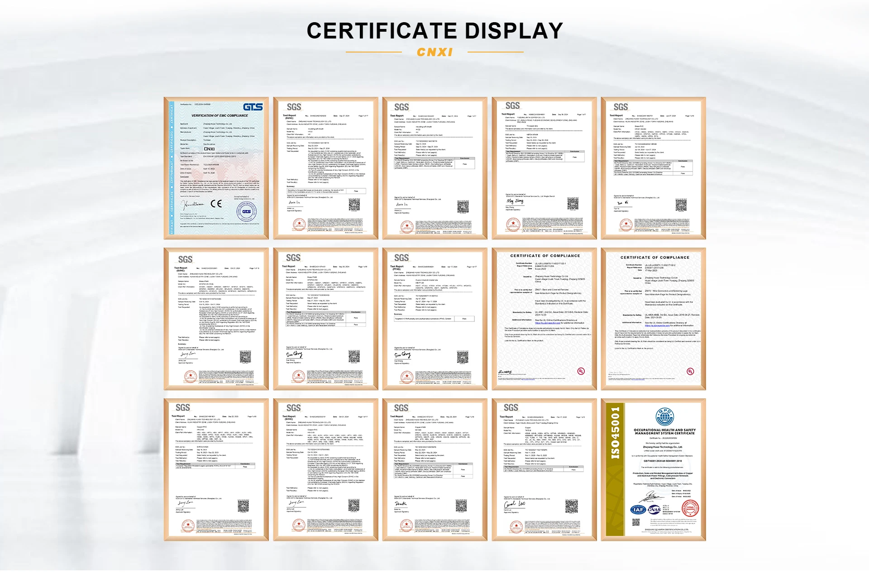Click the CE mark on the GTS certificate
Screen dimensions: 869x588
click(x=216, y=204)
